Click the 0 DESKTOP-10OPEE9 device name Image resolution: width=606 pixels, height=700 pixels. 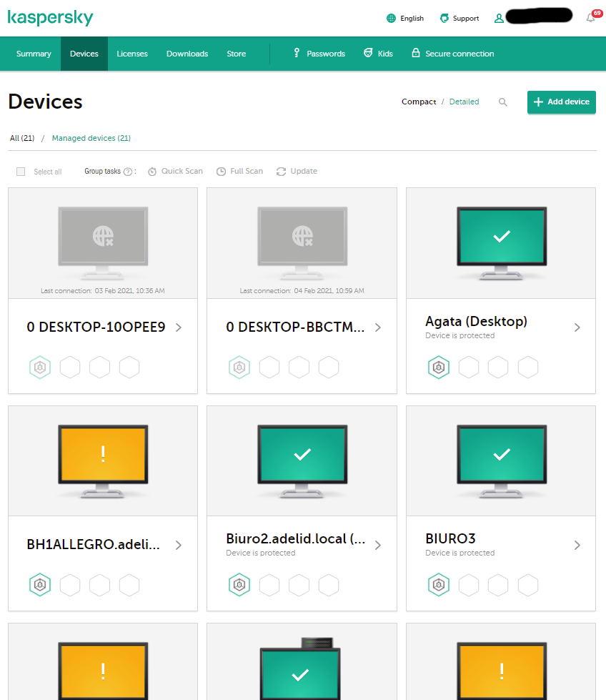click(96, 327)
